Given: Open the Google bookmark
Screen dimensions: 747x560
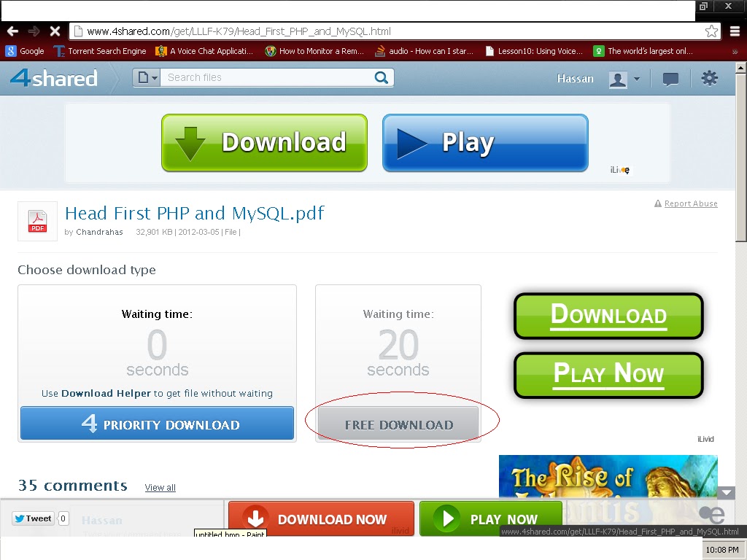Looking at the screenshot, I should [25, 51].
